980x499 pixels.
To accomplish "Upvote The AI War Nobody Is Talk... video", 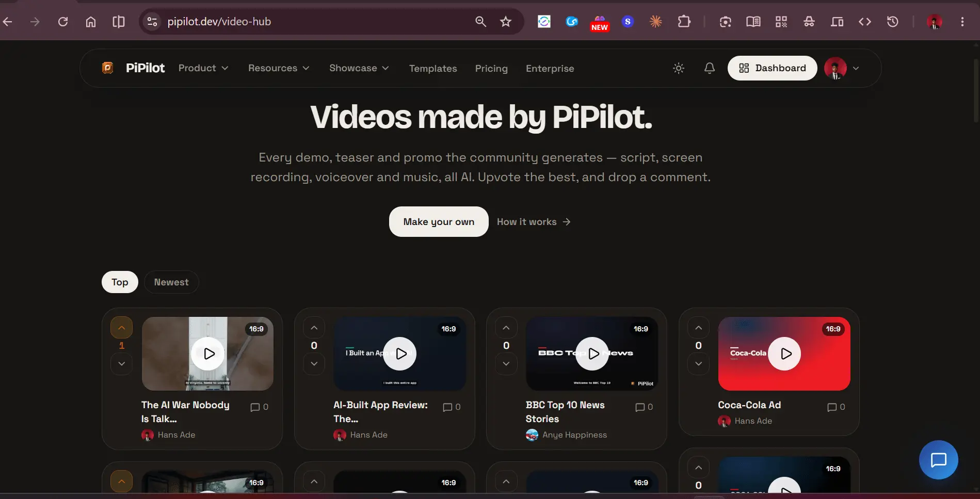I will (122, 328).
